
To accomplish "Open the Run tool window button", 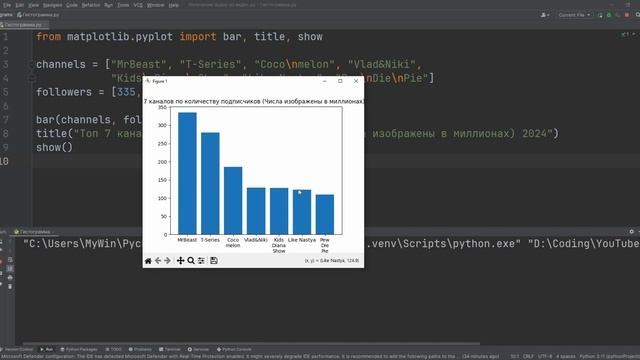I will pos(46,349).
